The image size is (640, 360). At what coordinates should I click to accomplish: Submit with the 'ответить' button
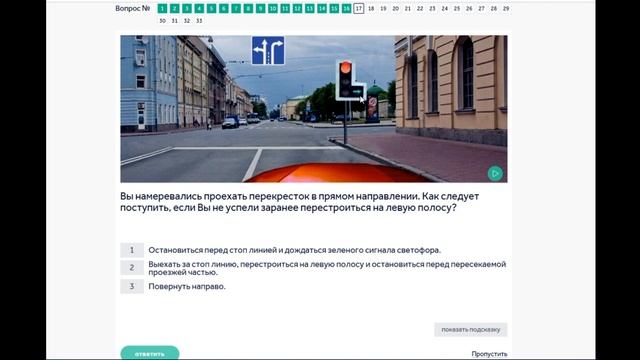click(x=150, y=353)
